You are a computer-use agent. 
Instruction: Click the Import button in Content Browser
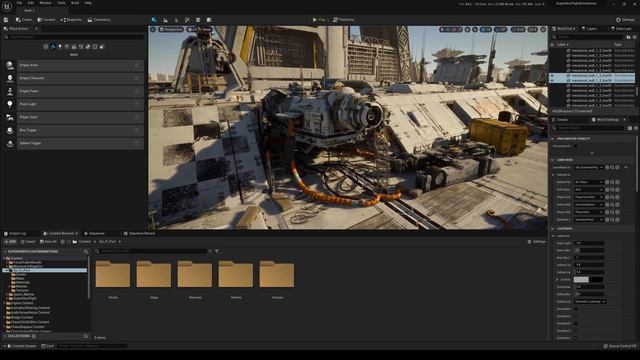[x=28, y=242]
